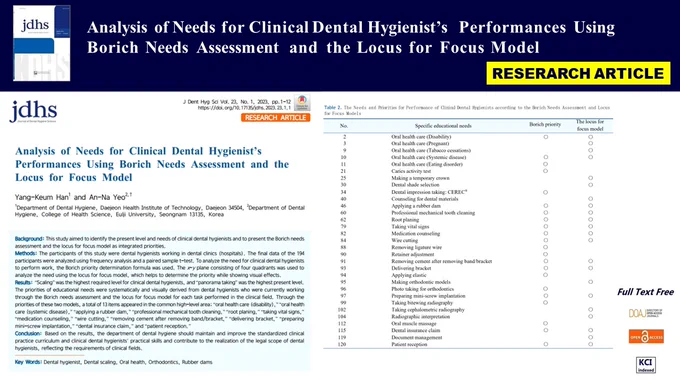680x383 pixels.
Task: Select table row Taking bitewing radiography
Action: (x=468, y=303)
